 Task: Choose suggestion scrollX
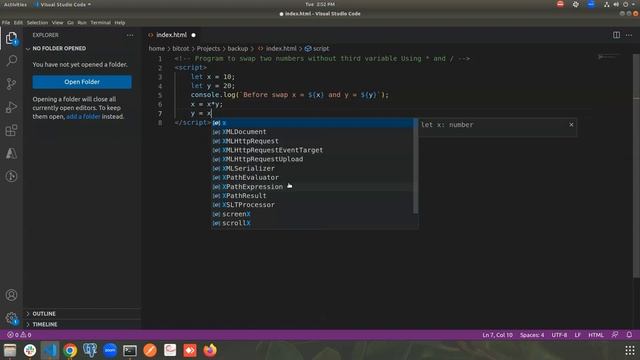313,223
